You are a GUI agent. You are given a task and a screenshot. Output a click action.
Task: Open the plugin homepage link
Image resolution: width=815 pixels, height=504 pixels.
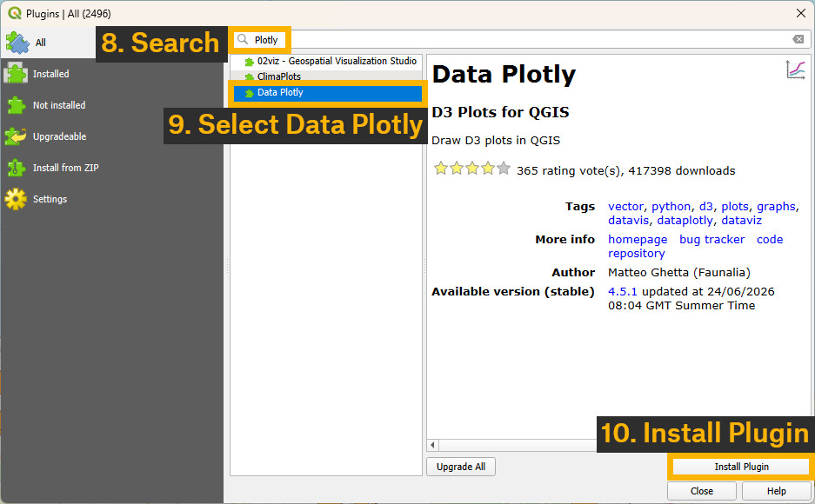[638, 240]
